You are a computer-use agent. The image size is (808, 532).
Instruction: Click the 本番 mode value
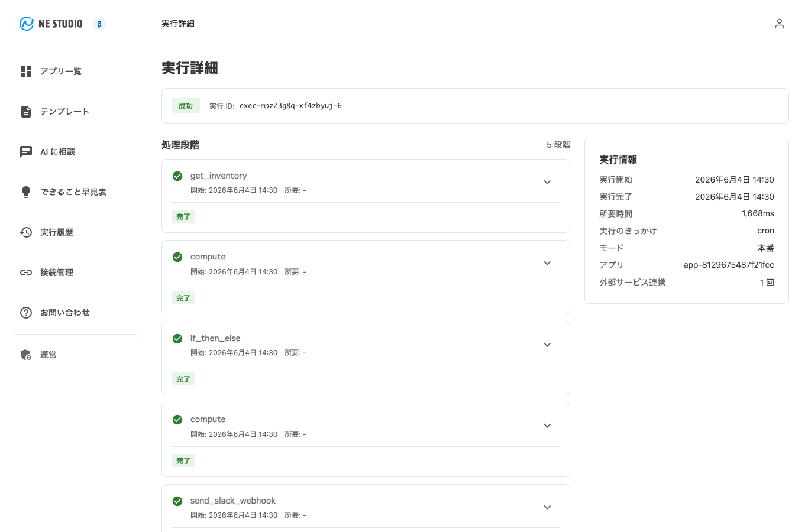click(766, 248)
